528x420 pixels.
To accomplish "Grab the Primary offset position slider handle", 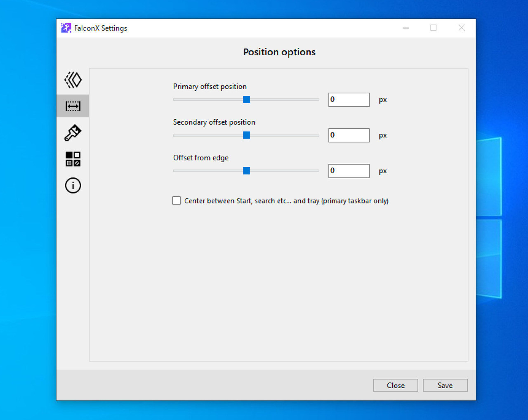I will click(246, 99).
